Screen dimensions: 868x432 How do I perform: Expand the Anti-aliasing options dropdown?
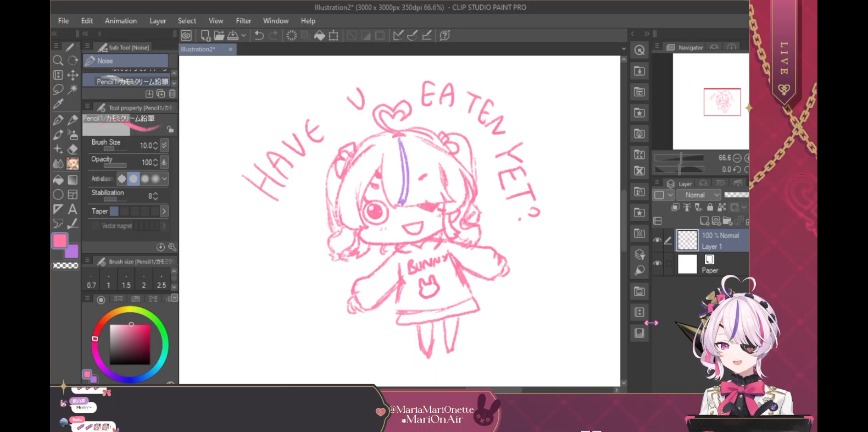point(164,179)
